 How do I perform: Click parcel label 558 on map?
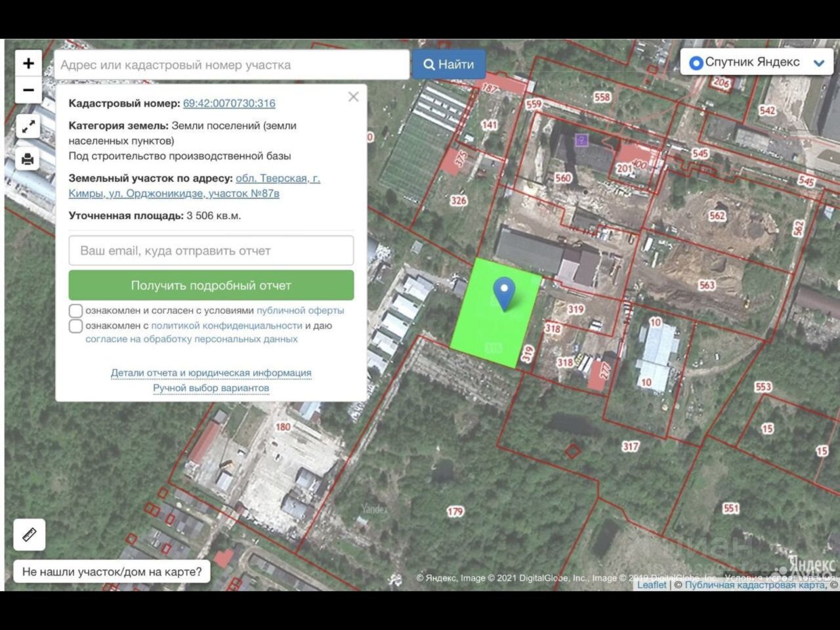(x=602, y=97)
